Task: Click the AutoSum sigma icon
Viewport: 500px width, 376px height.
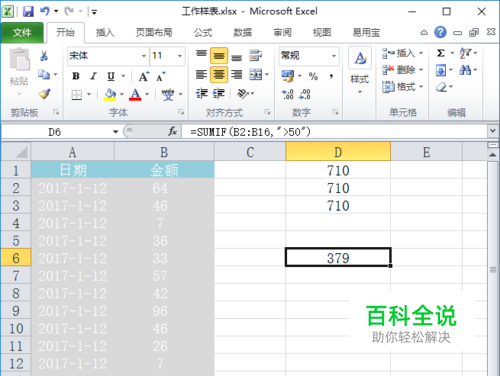Action: (441, 53)
